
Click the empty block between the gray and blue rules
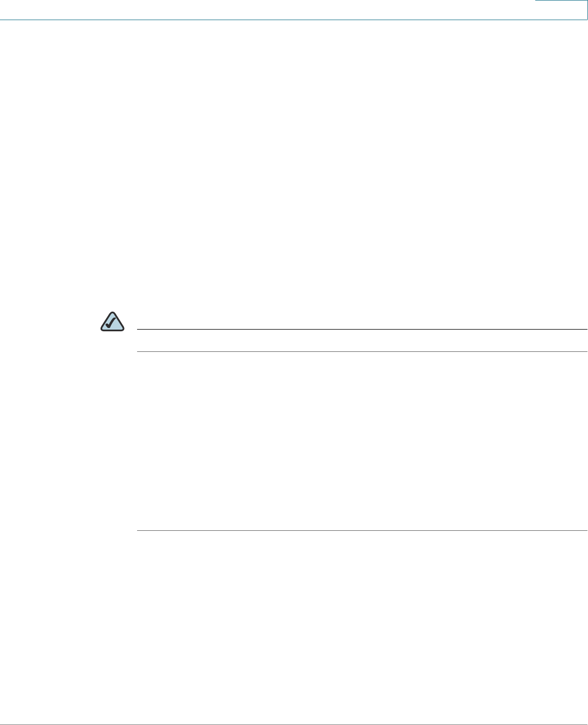click(x=362, y=441)
